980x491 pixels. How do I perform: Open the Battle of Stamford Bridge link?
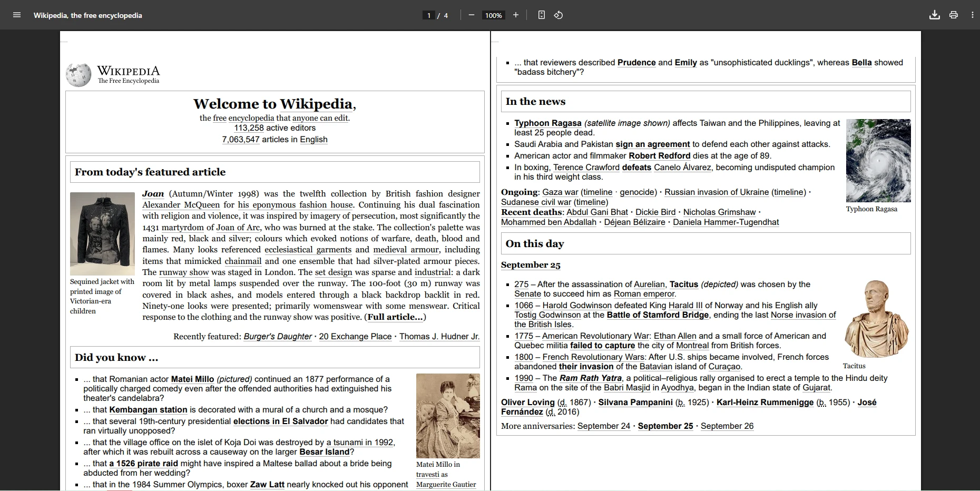[x=658, y=315]
